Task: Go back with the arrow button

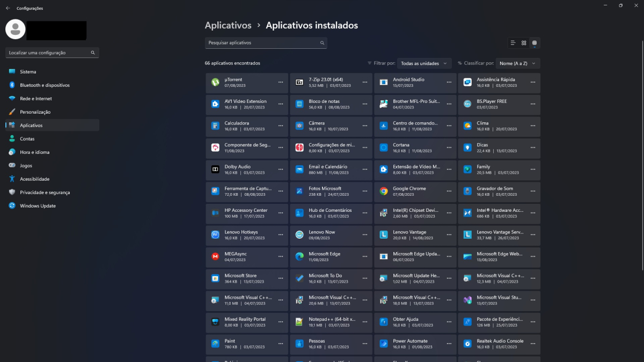Action: point(8,8)
